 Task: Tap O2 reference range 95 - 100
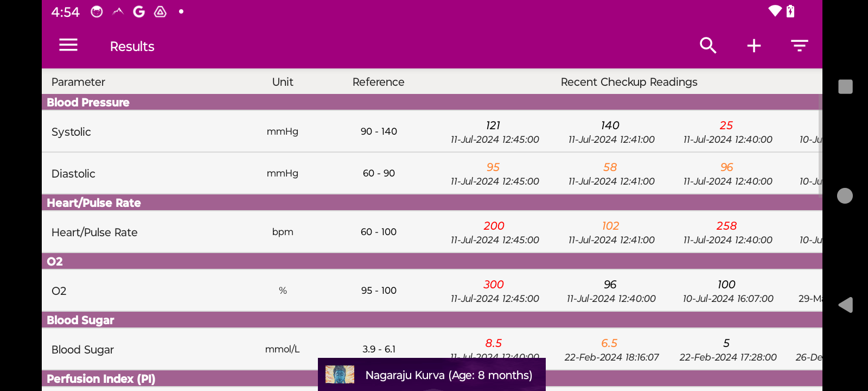click(379, 291)
